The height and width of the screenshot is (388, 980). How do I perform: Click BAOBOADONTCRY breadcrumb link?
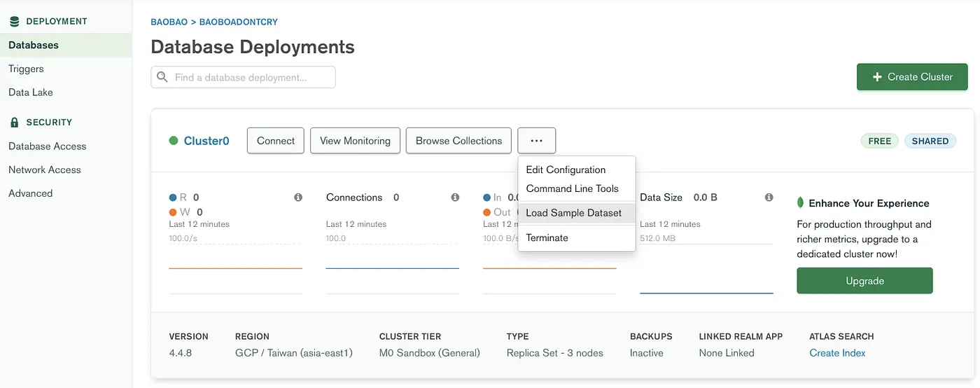click(x=239, y=22)
